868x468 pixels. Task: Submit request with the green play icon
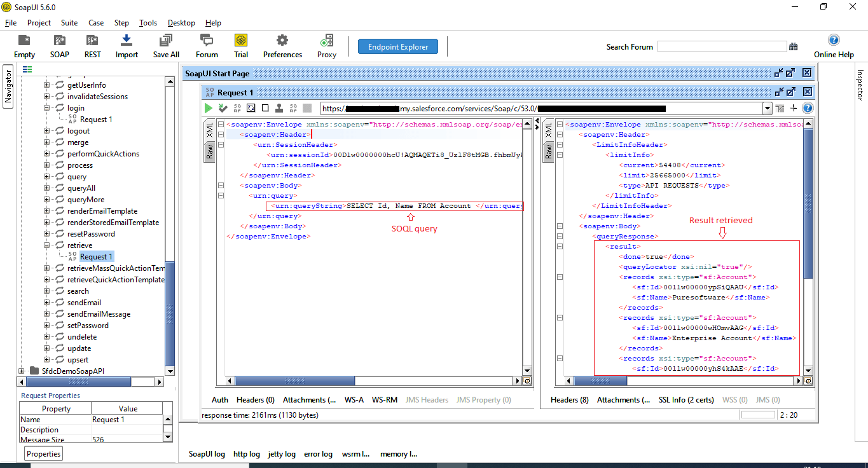click(209, 108)
